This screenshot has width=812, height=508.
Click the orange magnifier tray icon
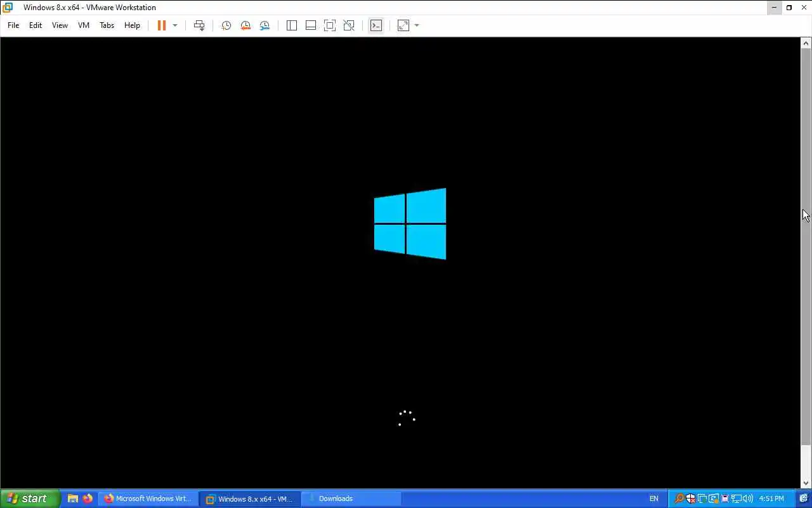(679, 498)
